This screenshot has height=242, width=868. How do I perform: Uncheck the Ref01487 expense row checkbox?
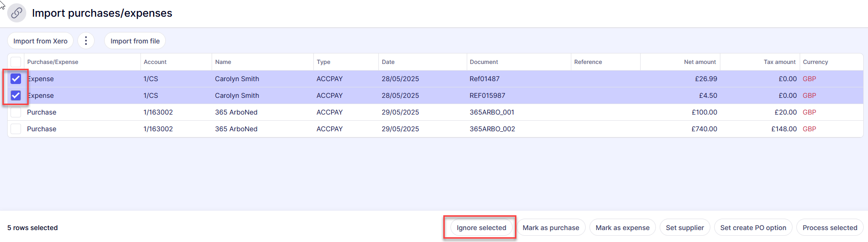tap(16, 79)
